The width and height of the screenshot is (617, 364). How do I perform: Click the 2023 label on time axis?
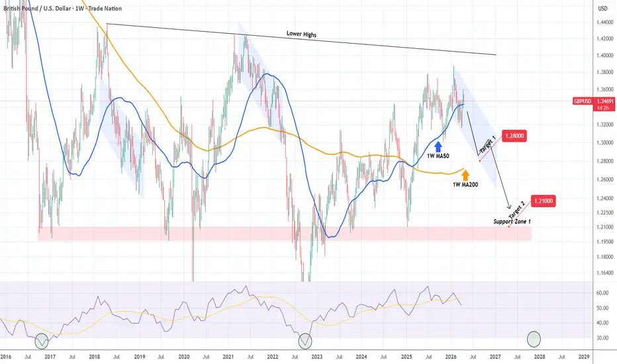(316, 357)
